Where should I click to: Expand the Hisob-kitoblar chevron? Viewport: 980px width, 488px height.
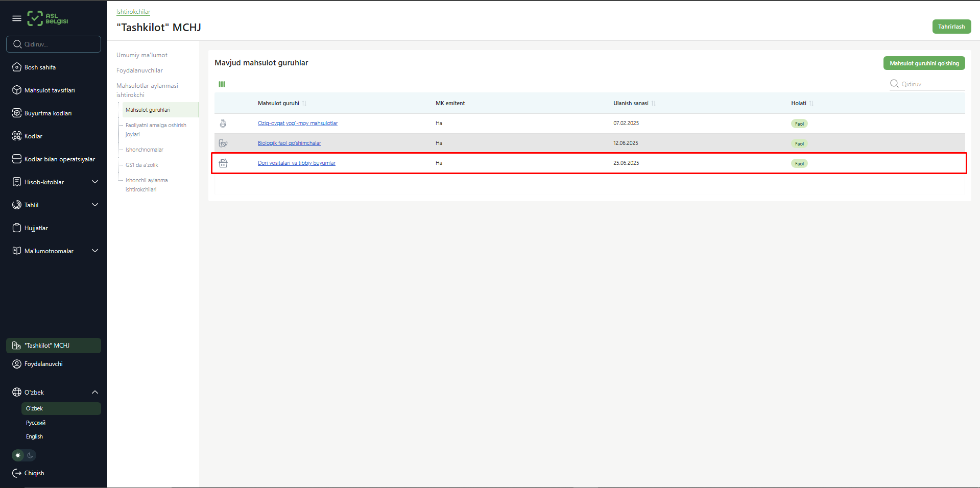pos(95,182)
